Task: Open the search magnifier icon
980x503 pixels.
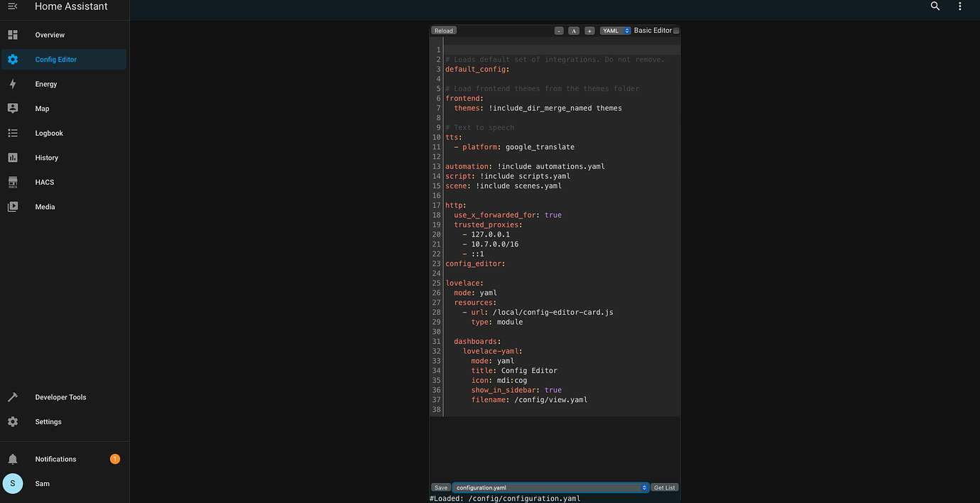Action: tap(935, 6)
